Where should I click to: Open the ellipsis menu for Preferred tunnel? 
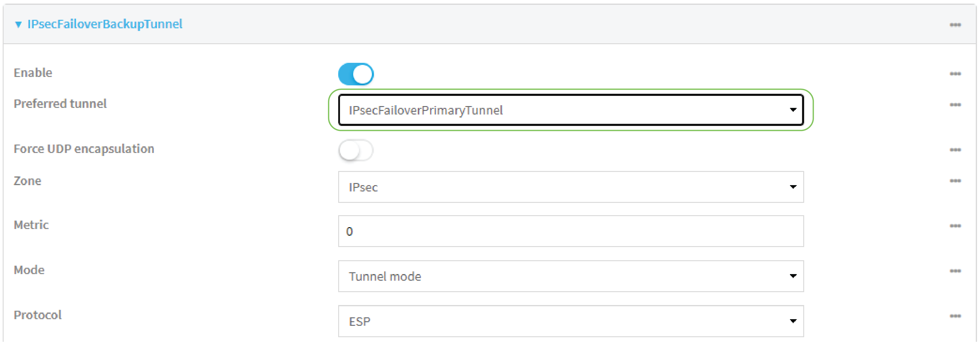(956, 104)
